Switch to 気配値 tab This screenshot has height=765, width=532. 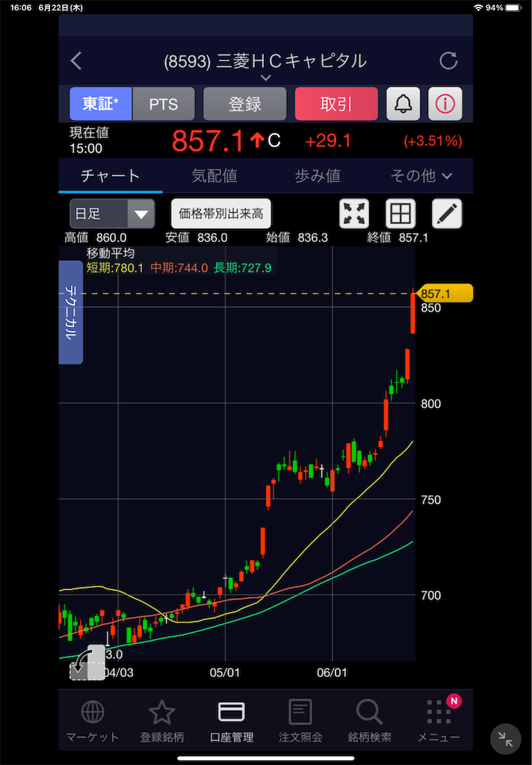(214, 176)
